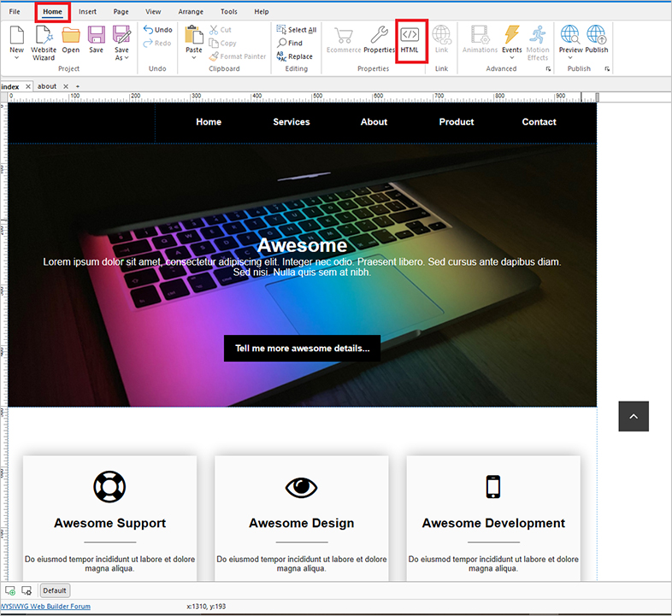This screenshot has width=672, height=616.
Task: Expand the New dropdown arrow
Action: [17, 57]
